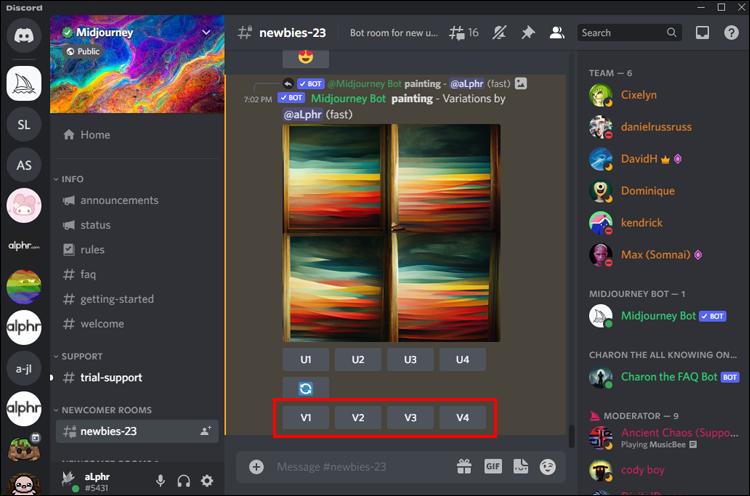Click the invite people icon on newbies-23
This screenshot has height=496, width=750.
tap(206, 431)
